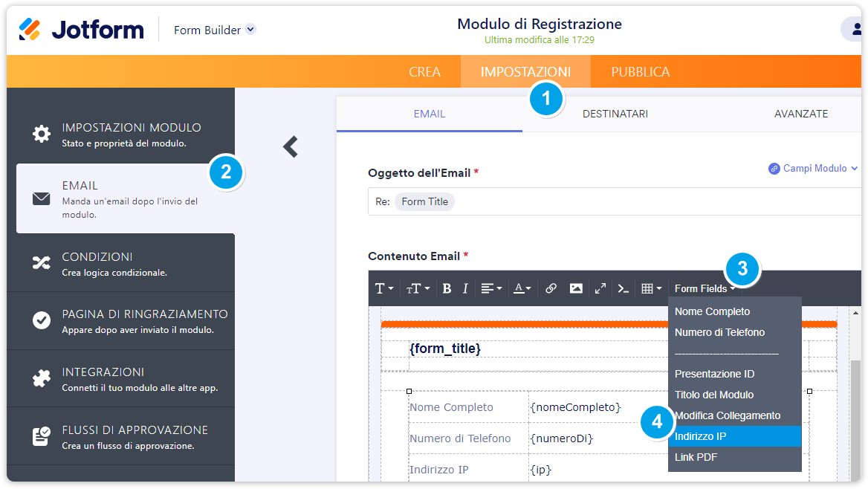Viewport: 868px width, 489px height.
Task: Click the gear icon for Impostazioni Modulo
Action: pos(42,134)
